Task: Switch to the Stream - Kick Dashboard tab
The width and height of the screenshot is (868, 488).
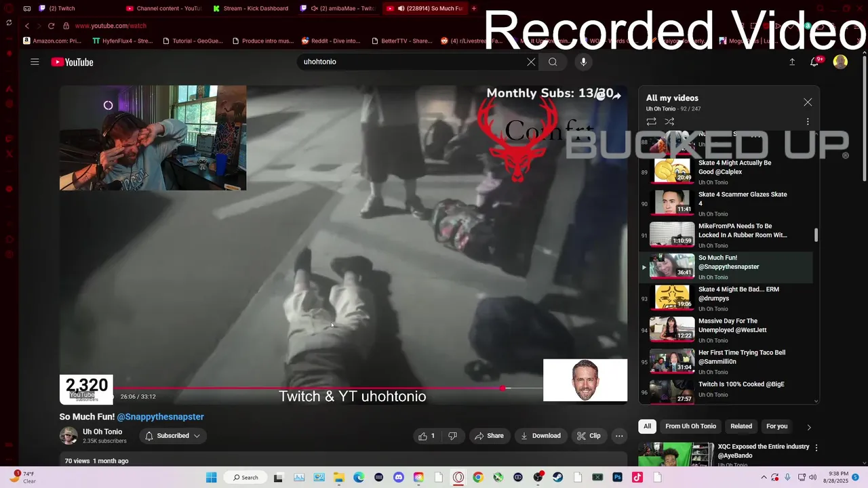Action: click(252, 8)
